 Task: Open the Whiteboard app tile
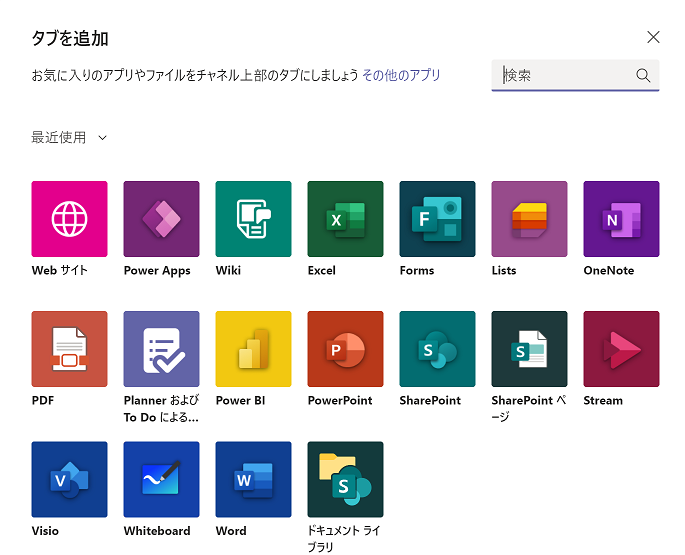tap(161, 479)
